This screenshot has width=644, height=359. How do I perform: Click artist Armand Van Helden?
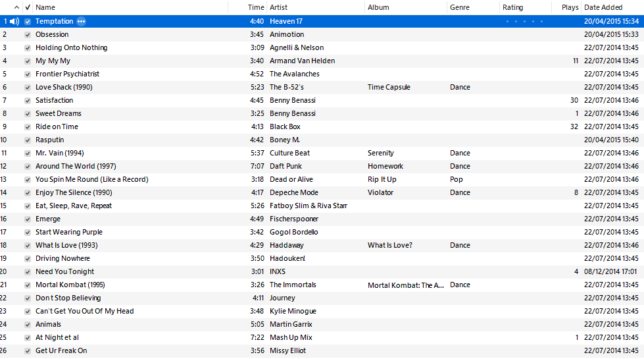coord(303,61)
